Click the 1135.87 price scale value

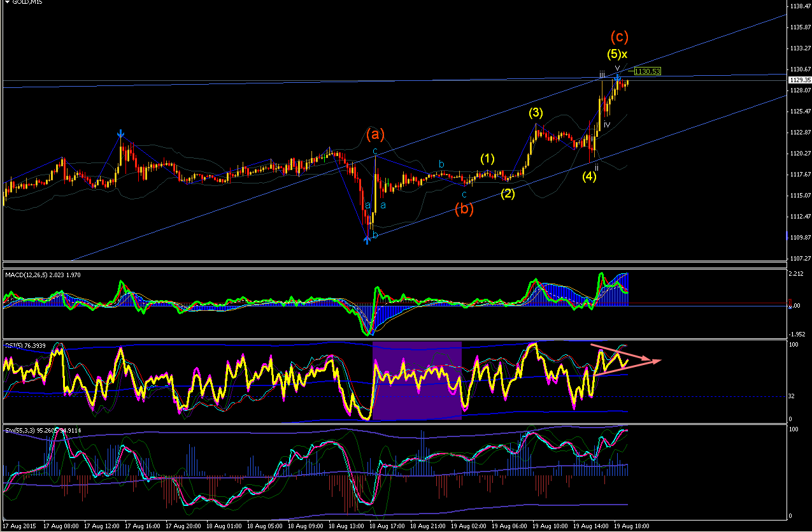pyautogui.click(x=800, y=27)
